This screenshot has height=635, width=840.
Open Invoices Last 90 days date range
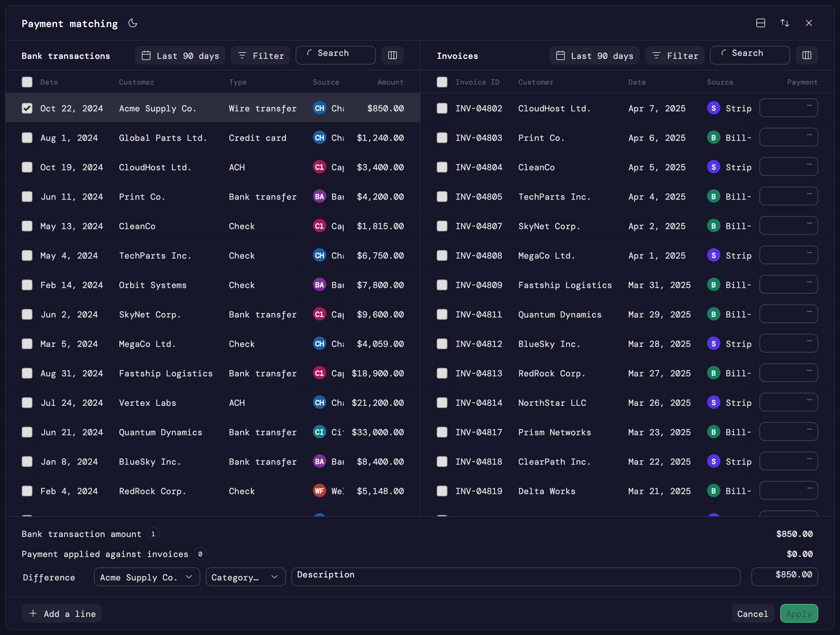[x=594, y=56]
